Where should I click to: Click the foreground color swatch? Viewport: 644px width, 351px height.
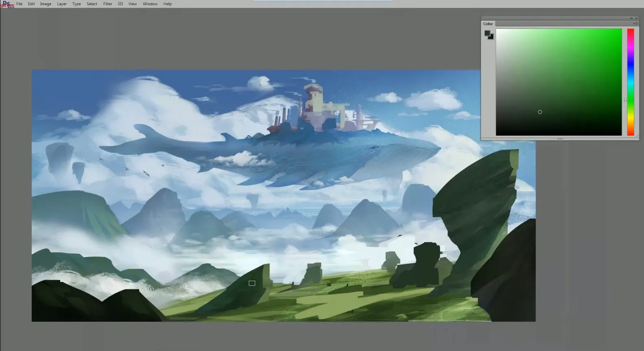(x=487, y=33)
